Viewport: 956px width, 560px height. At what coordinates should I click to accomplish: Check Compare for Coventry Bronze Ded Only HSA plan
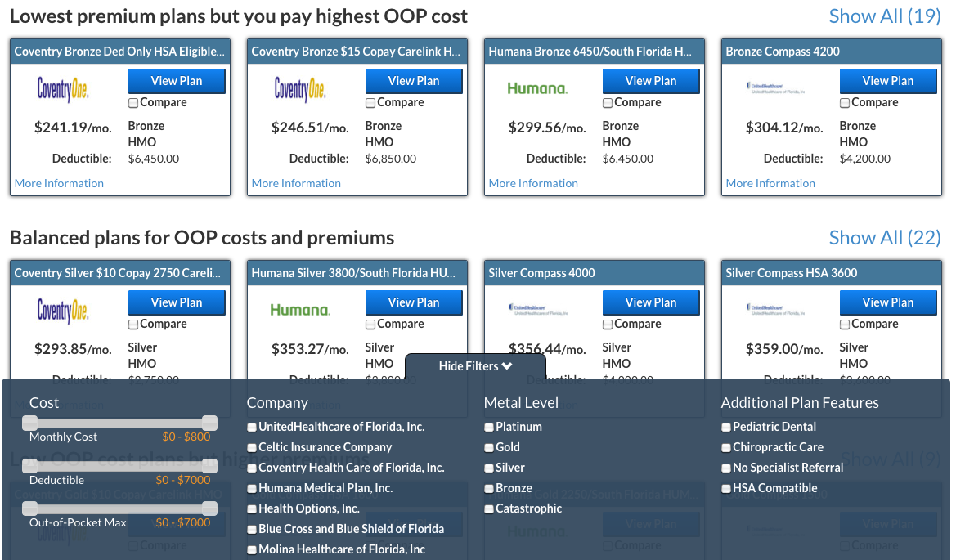click(133, 103)
